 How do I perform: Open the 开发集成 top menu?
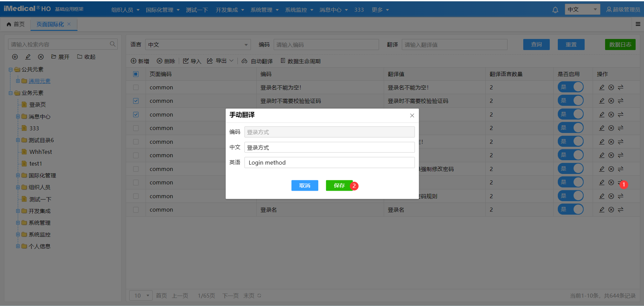point(230,10)
